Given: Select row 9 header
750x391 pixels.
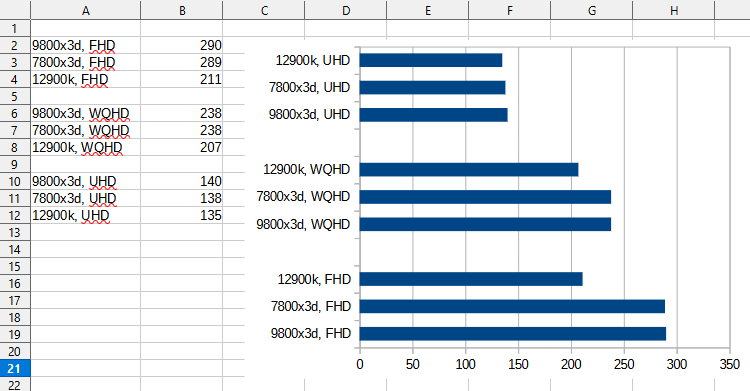Looking at the screenshot, I should coord(15,164).
